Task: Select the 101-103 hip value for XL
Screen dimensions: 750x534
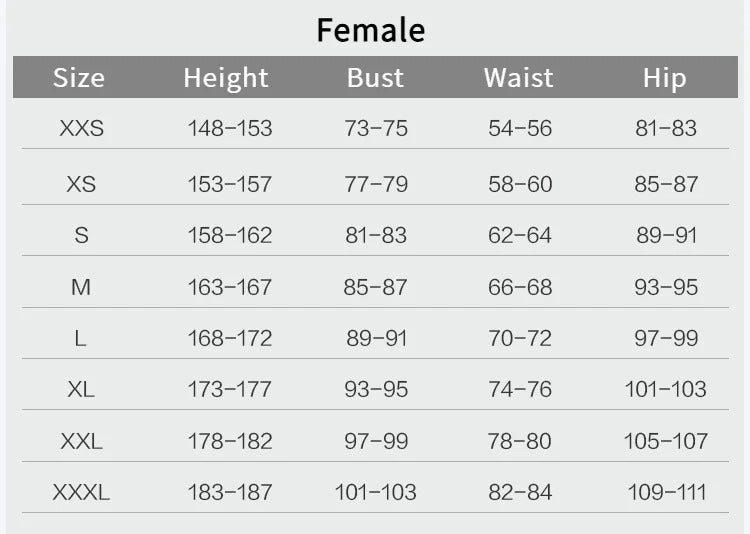Action: (x=666, y=390)
